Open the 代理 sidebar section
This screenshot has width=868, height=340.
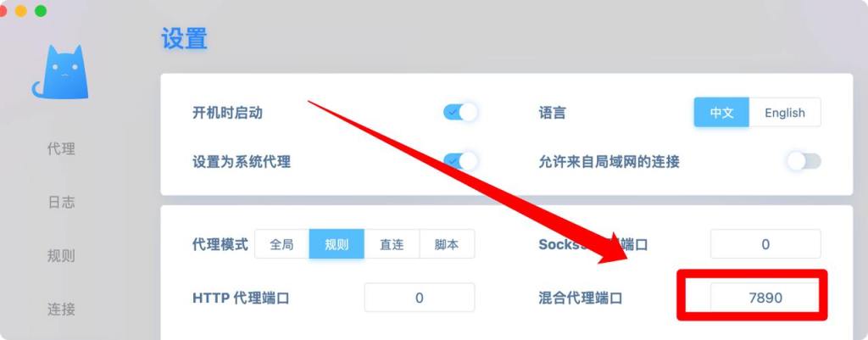[61, 148]
